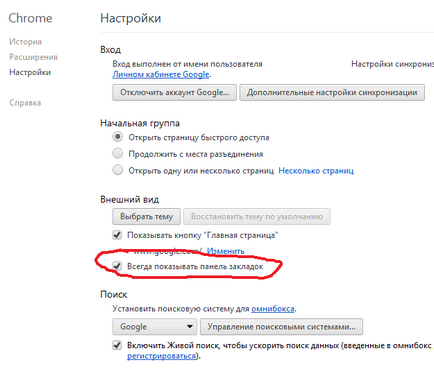Open the Расширения page in sidebar

click(x=33, y=57)
